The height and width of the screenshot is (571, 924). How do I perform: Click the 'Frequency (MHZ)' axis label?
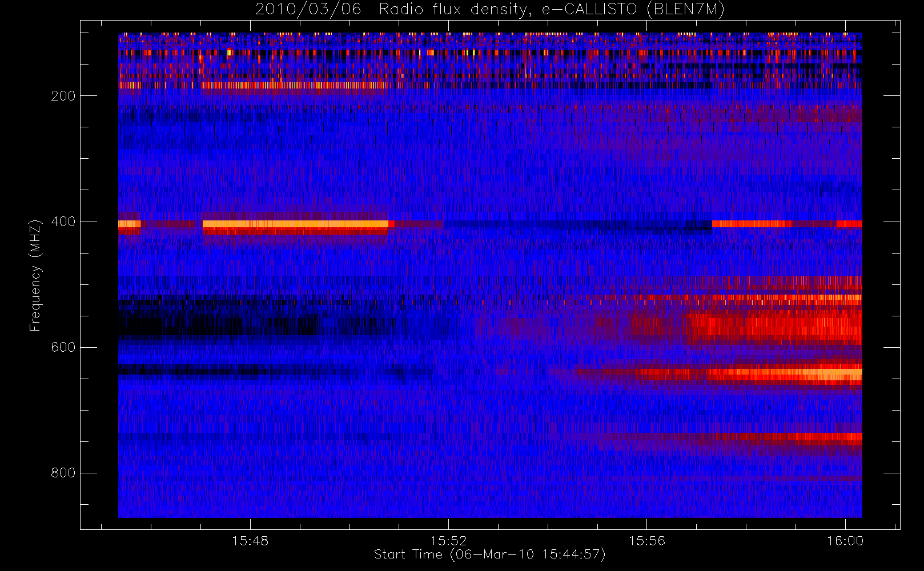pyautogui.click(x=35, y=275)
